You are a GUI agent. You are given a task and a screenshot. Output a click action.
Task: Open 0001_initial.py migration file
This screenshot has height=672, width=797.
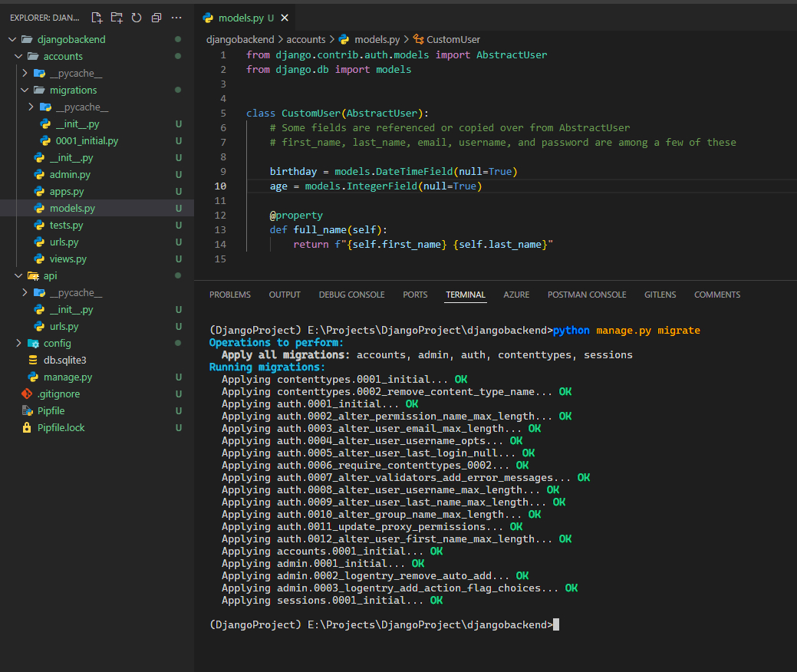point(87,140)
